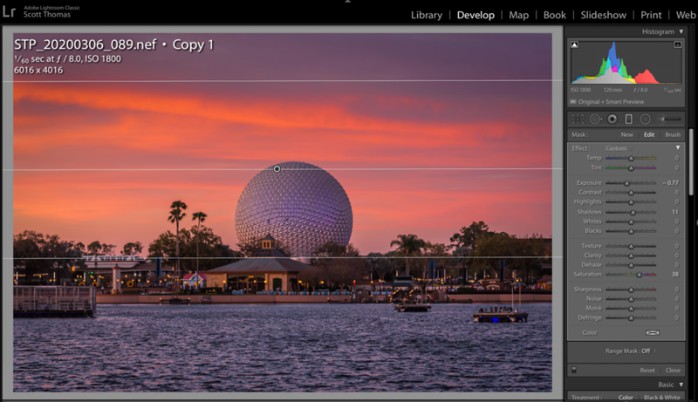Switch to the Develop module
698x402 pixels.
(475, 15)
